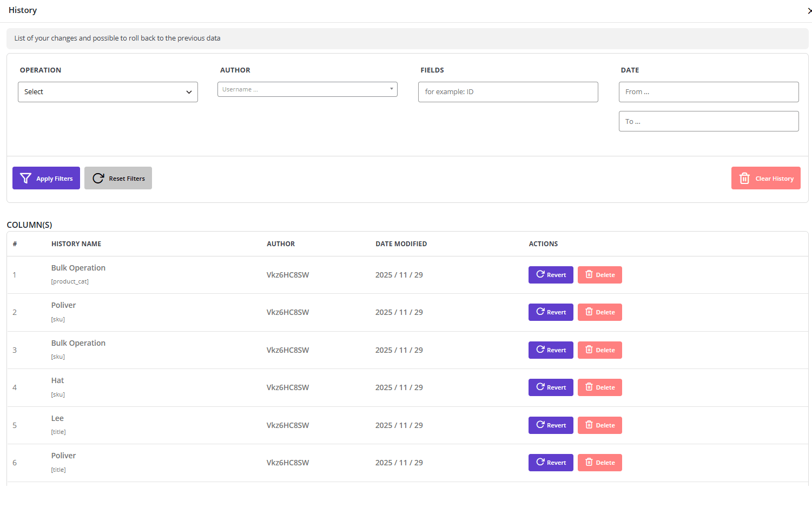Image resolution: width=812 pixels, height=507 pixels.
Task: Click the circular arrow icon in Reset Filters
Action: pyautogui.click(x=98, y=178)
